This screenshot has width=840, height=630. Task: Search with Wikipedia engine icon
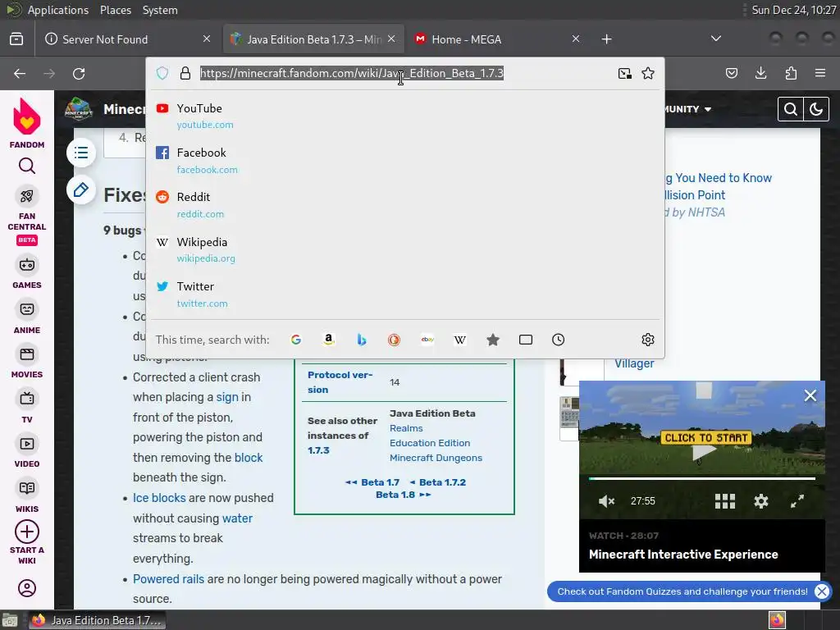459,340
